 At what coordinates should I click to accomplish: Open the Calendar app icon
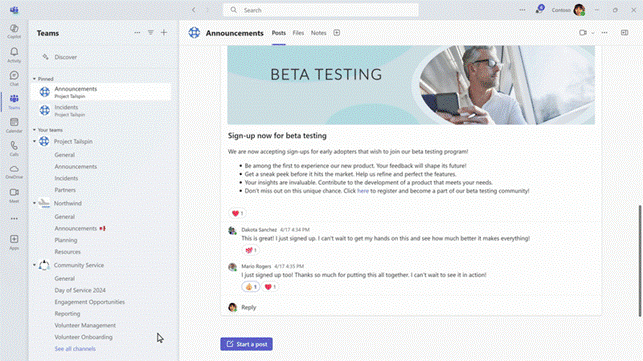pyautogui.click(x=14, y=125)
